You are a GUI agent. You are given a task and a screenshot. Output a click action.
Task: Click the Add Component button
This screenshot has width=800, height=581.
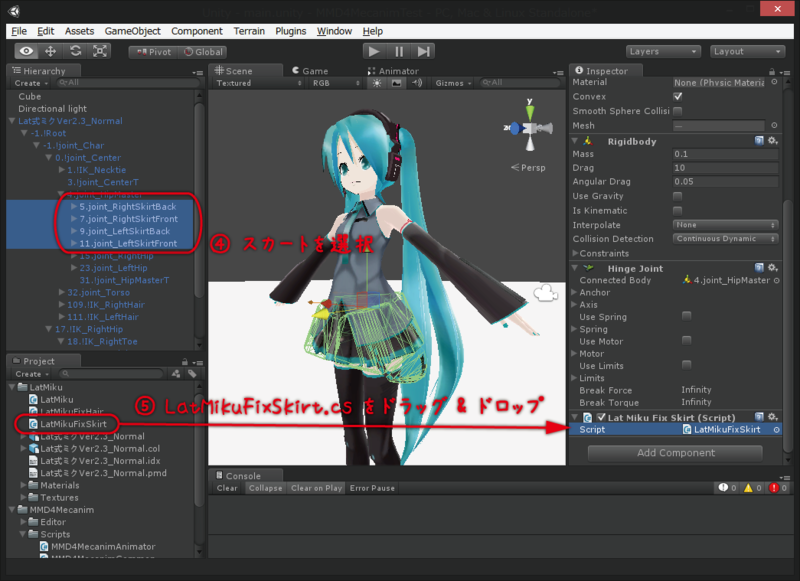tap(676, 453)
